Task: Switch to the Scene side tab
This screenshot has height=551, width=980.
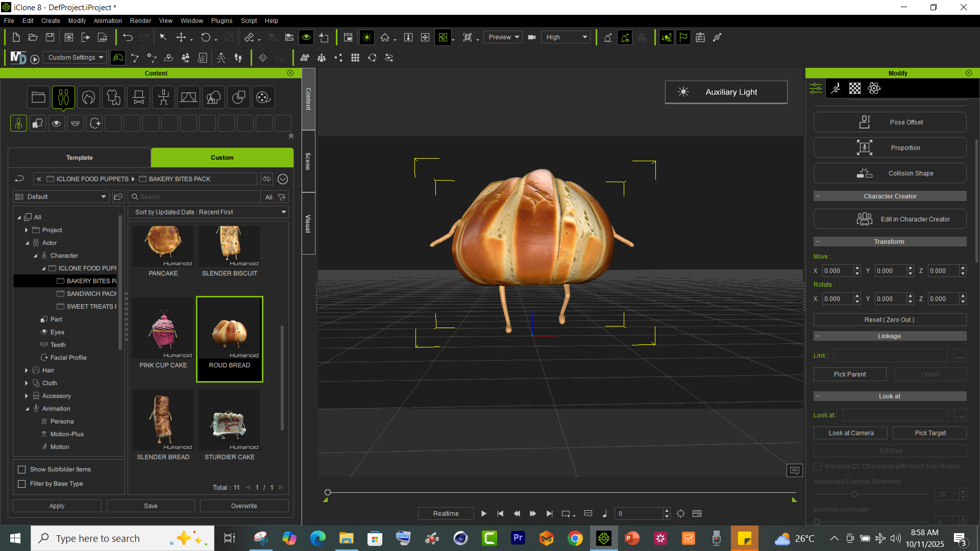Action: pyautogui.click(x=308, y=161)
